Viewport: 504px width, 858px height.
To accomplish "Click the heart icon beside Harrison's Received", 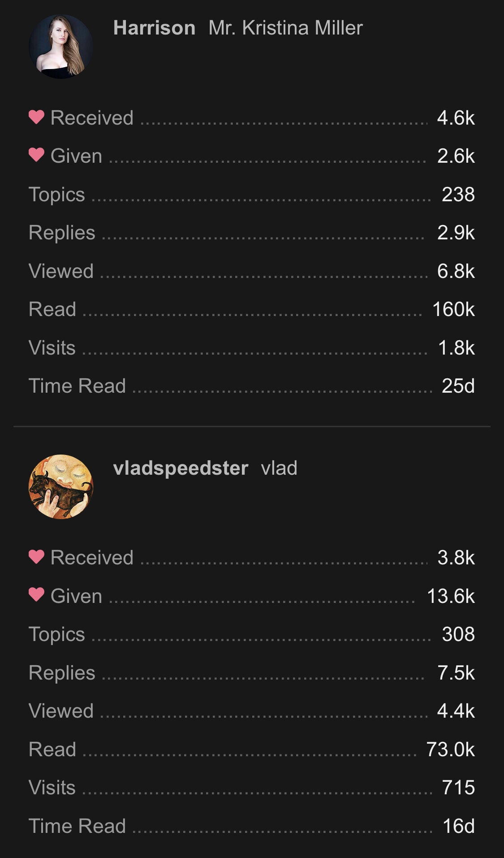I will (36, 117).
